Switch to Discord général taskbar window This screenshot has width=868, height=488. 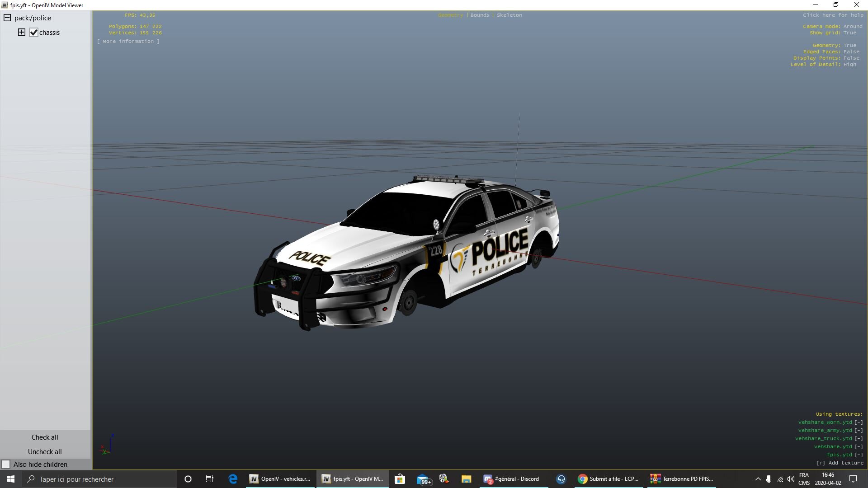pyautogui.click(x=512, y=479)
